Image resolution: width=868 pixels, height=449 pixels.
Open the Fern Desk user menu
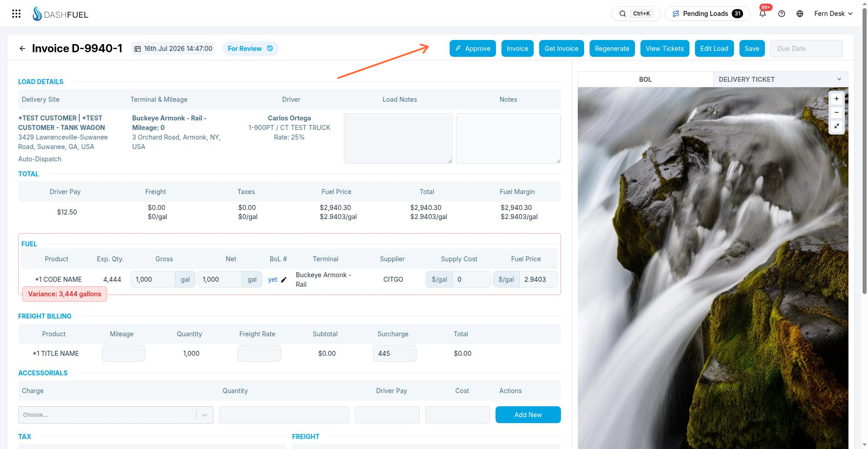click(833, 14)
